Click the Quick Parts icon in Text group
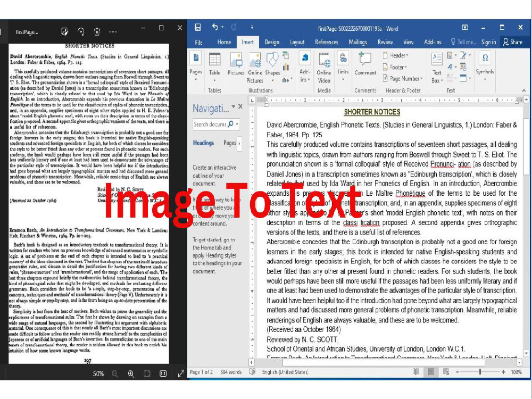 pyautogui.click(x=451, y=55)
